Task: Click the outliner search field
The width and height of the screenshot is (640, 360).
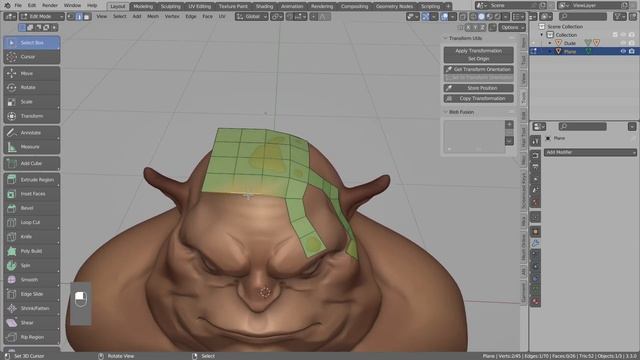Action: pyautogui.click(x=582, y=17)
